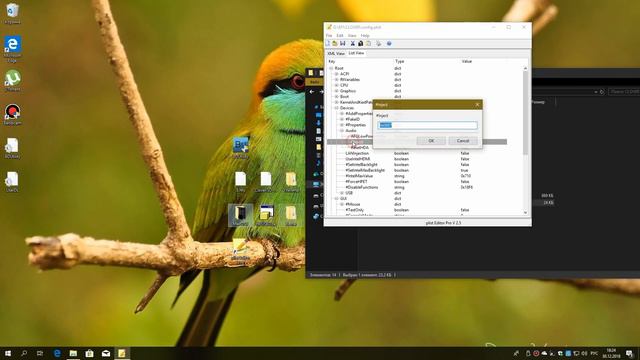Expand the #FakeID tree node
This screenshot has height=360, width=640.
pyautogui.click(x=342, y=119)
